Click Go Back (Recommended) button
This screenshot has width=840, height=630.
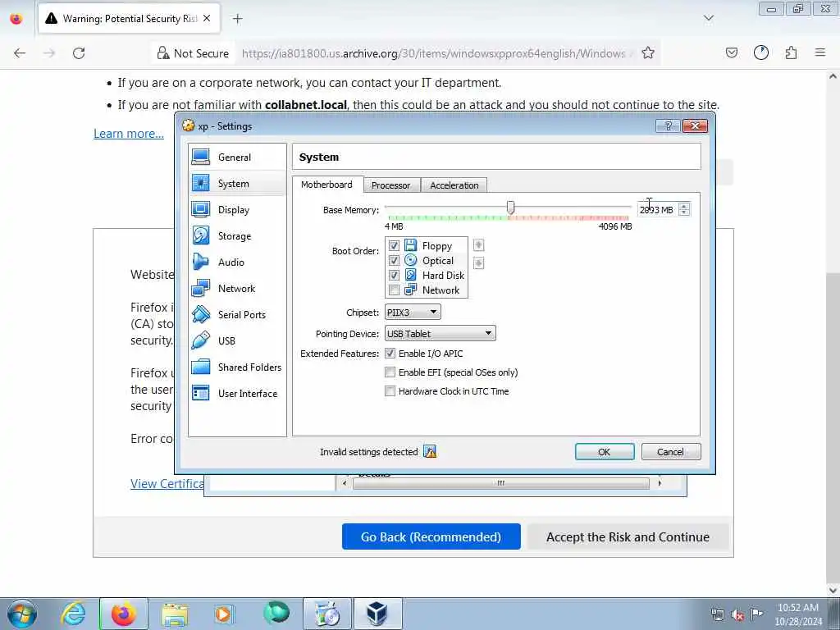click(x=431, y=536)
